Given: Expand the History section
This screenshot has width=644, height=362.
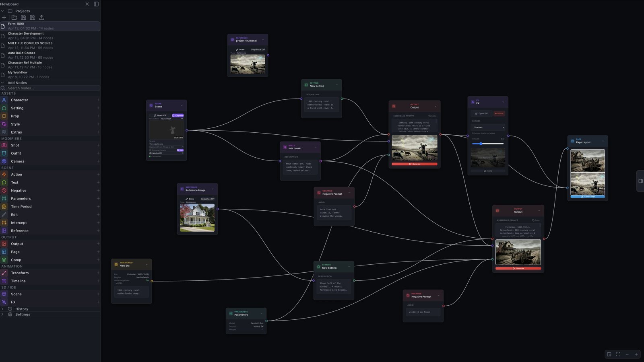Looking at the screenshot, I should (x=2, y=309).
